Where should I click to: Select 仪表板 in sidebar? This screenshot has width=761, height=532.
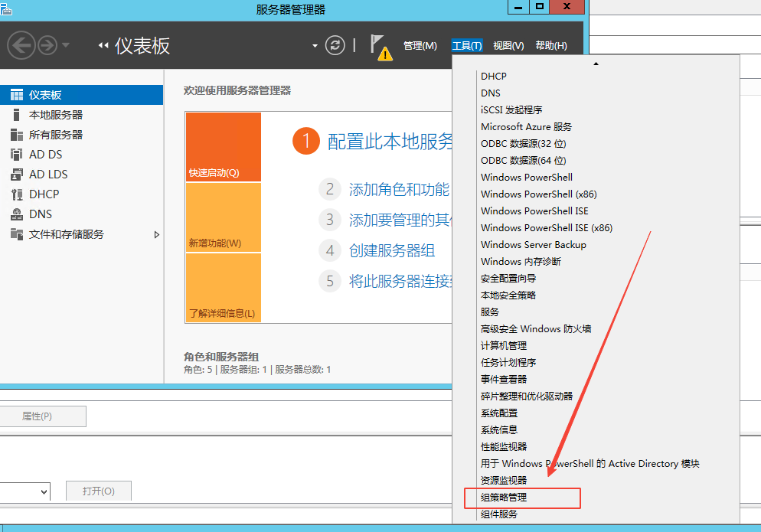(81, 95)
